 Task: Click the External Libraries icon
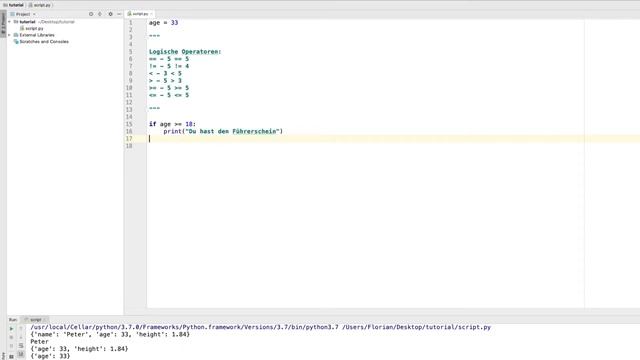pyautogui.click(x=16, y=35)
